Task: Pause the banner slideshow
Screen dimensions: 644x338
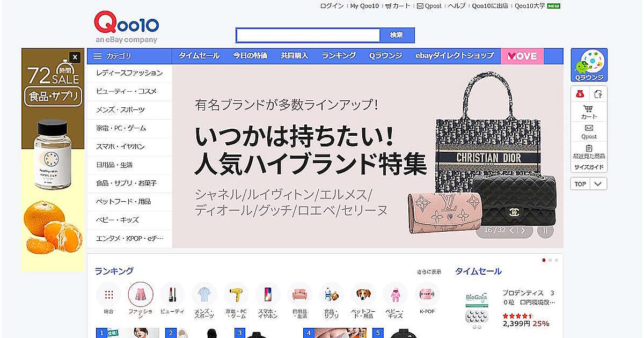Action: coord(545,231)
